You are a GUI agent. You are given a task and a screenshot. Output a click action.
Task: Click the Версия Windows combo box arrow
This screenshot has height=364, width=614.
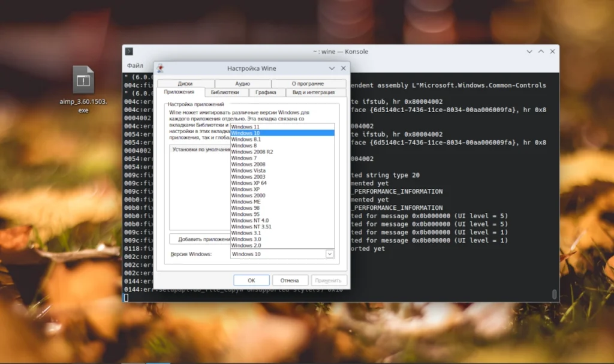330,254
